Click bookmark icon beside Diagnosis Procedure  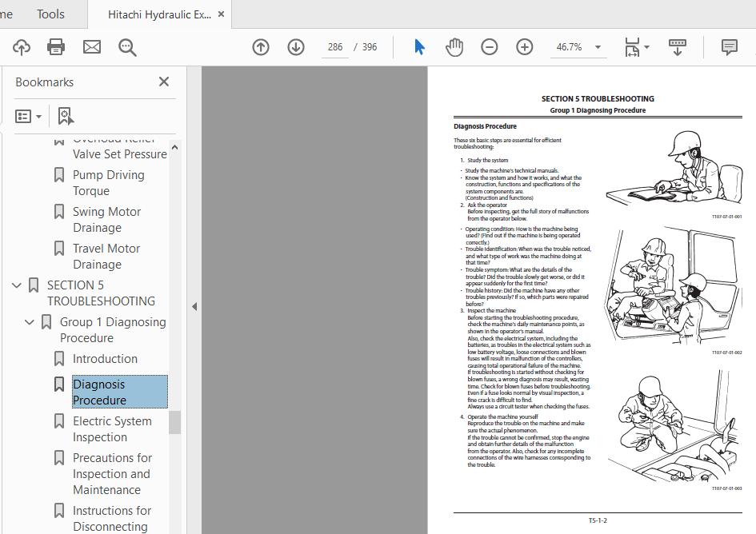(x=59, y=385)
